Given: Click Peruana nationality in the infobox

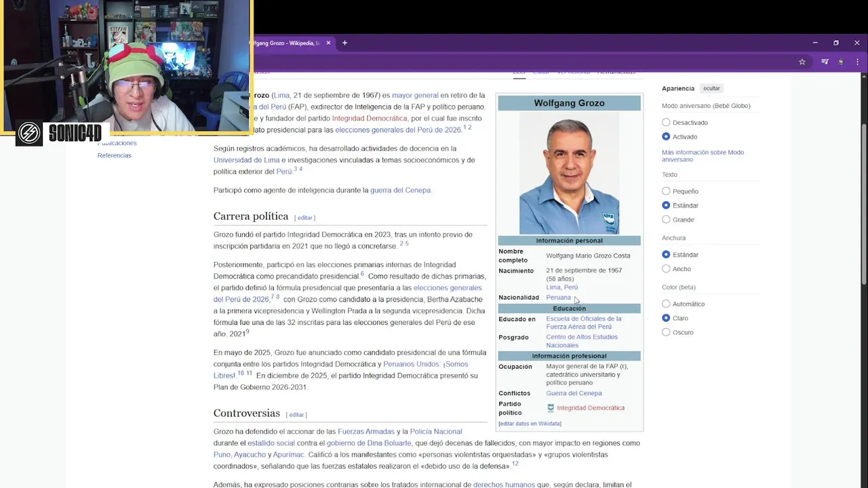Looking at the screenshot, I should pyautogui.click(x=559, y=298).
